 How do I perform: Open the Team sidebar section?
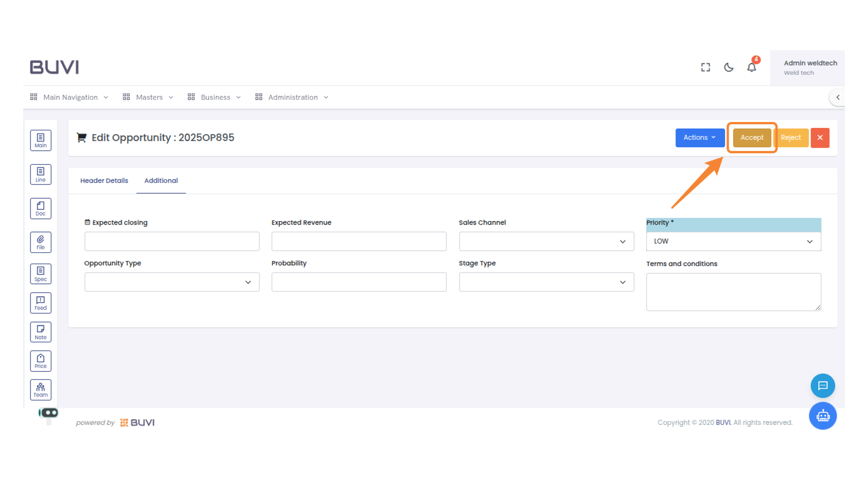tap(41, 389)
